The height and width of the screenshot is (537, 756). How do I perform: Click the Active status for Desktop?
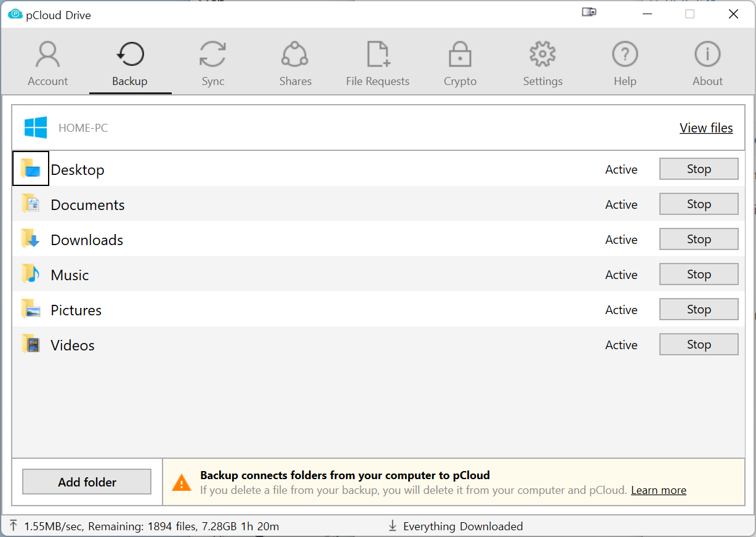(621, 169)
